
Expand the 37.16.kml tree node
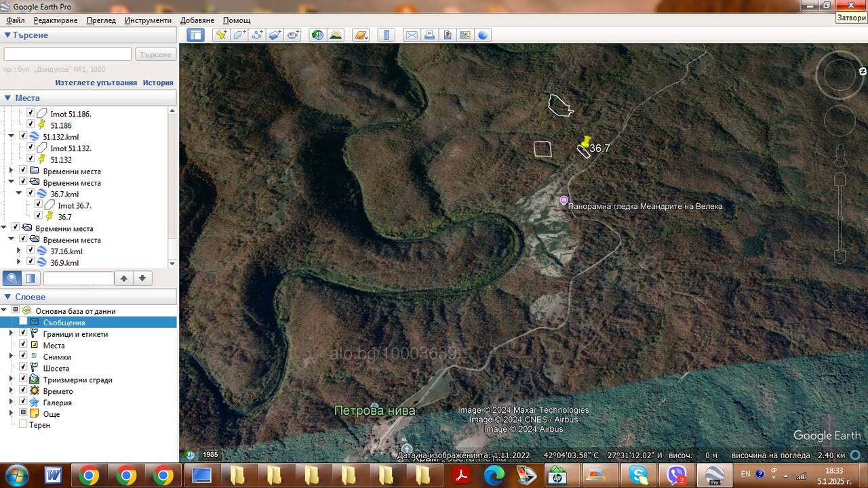click(x=20, y=251)
